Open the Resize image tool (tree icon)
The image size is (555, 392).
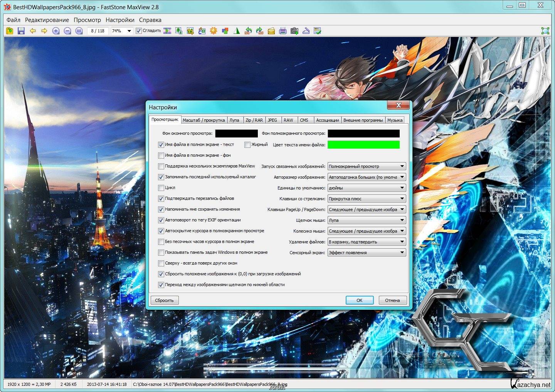179,31
